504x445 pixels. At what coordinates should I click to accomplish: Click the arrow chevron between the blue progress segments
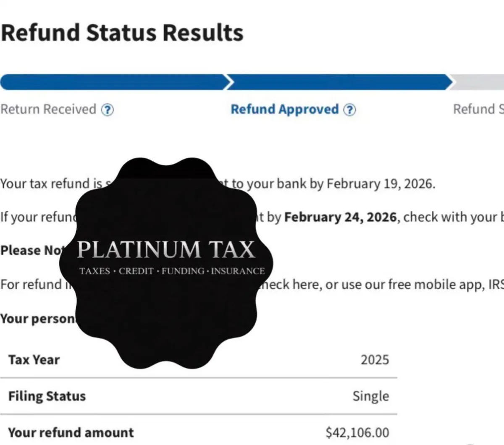tap(229, 82)
